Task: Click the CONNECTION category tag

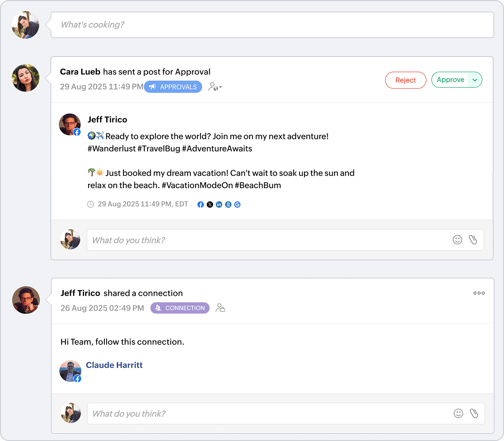Action: pos(180,308)
